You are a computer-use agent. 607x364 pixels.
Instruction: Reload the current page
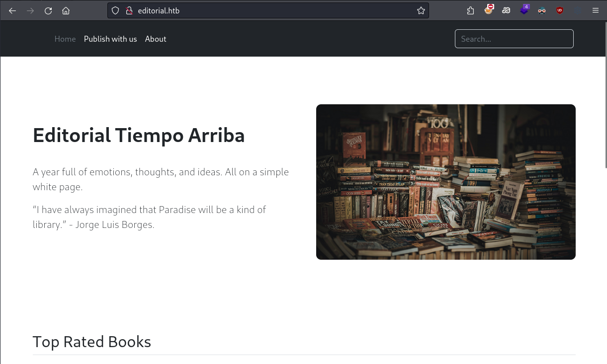tap(48, 10)
